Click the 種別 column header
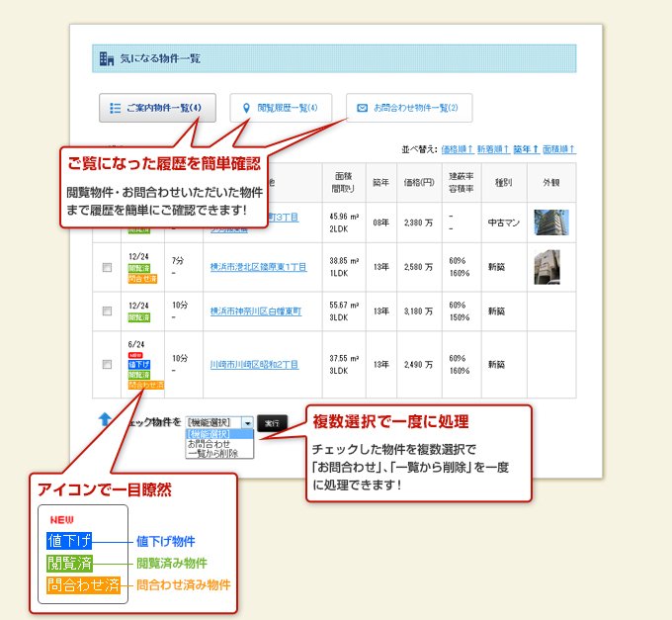The image size is (672, 620). 504,183
